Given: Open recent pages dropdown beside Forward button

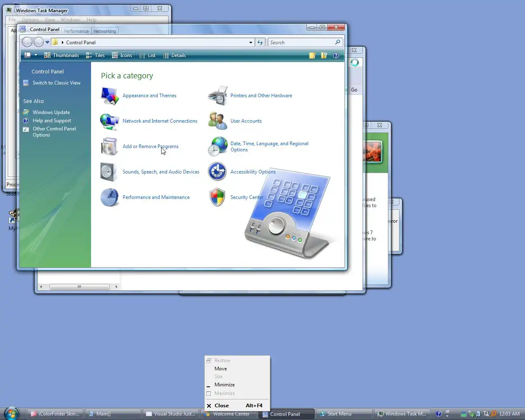Looking at the screenshot, I should click(x=47, y=42).
